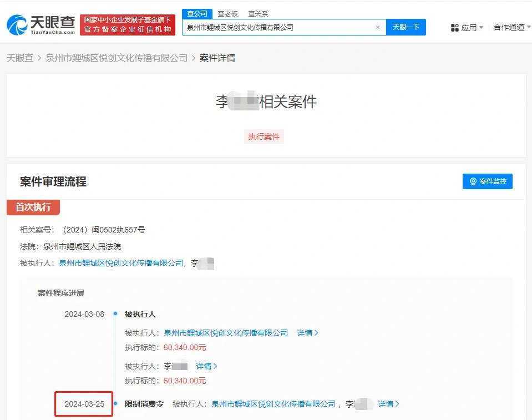This screenshot has height=420, width=532.
Task: Expand the 合作通道 dropdown
Action: tap(512, 28)
